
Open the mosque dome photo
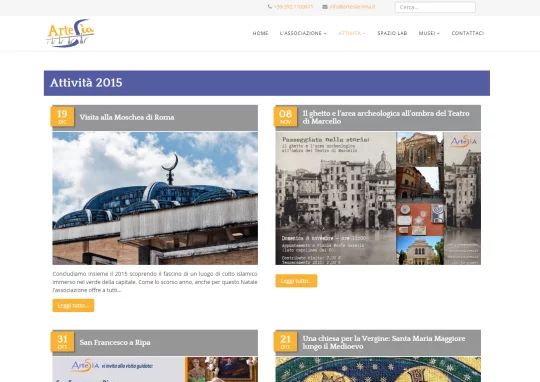[x=155, y=198]
